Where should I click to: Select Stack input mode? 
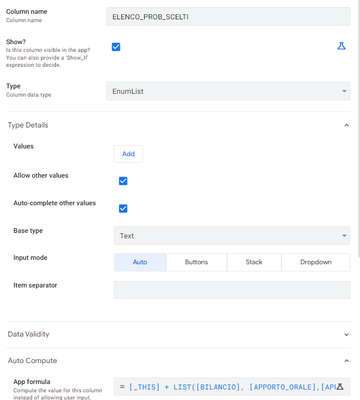(254, 262)
